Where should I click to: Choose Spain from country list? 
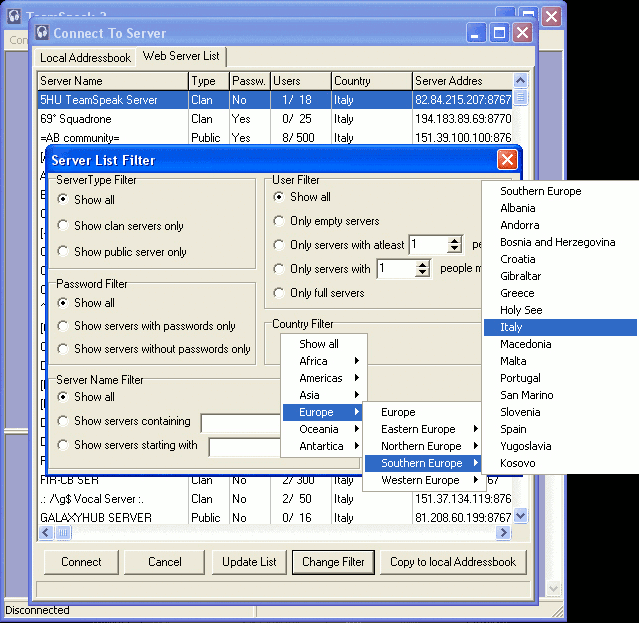[x=560, y=429]
